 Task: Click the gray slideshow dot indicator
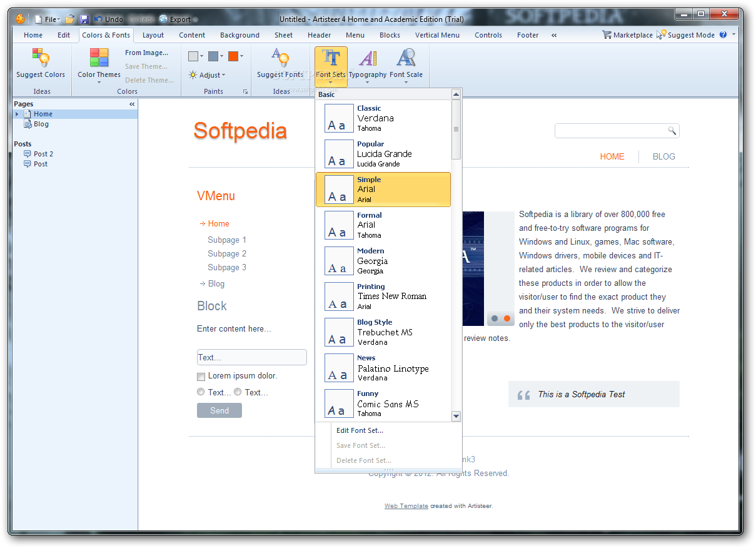pos(495,318)
